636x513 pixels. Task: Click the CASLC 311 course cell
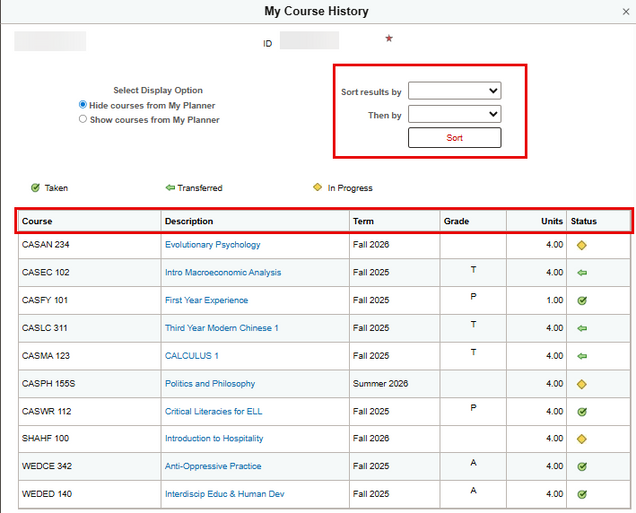pyautogui.click(x=89, y=328)
